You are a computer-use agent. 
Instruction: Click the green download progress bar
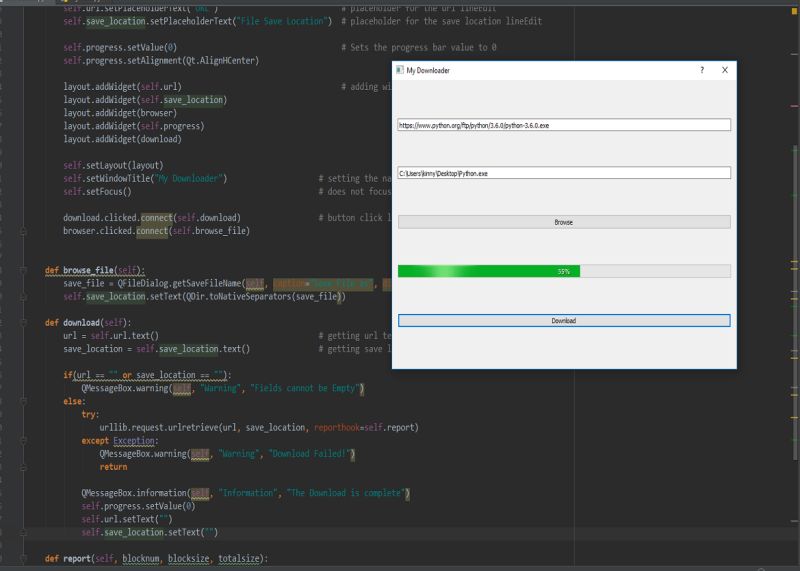[x=564, y=271]
